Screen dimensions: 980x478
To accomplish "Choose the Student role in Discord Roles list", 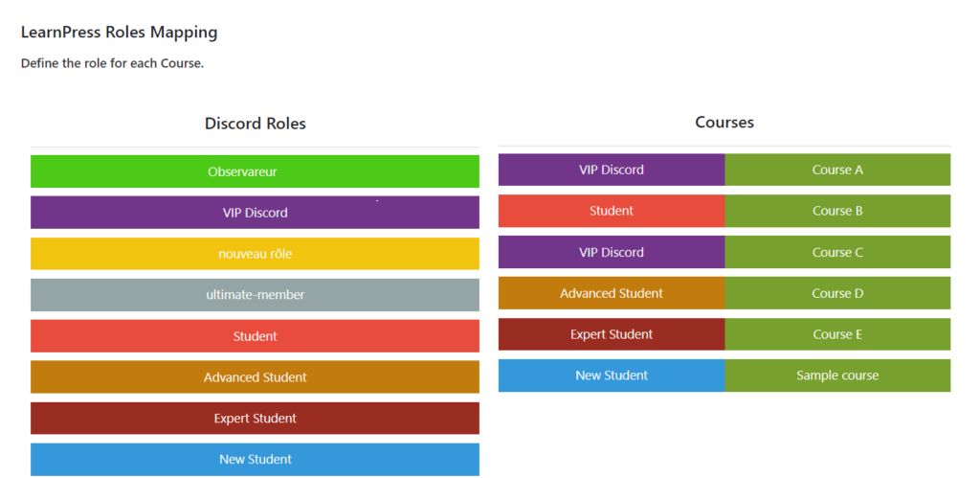I will coord(255,336).
